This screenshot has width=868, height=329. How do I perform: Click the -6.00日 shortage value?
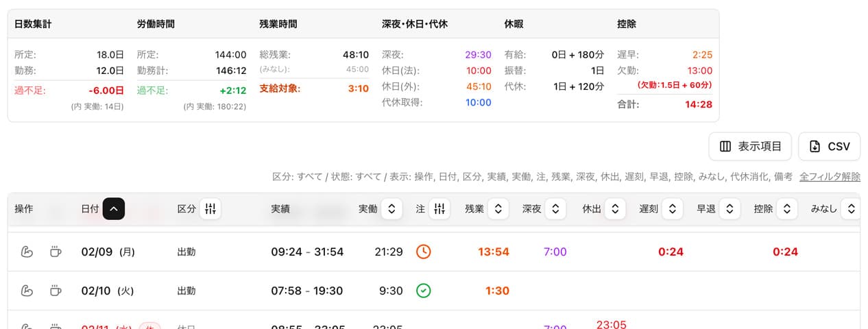pos(106,90)
